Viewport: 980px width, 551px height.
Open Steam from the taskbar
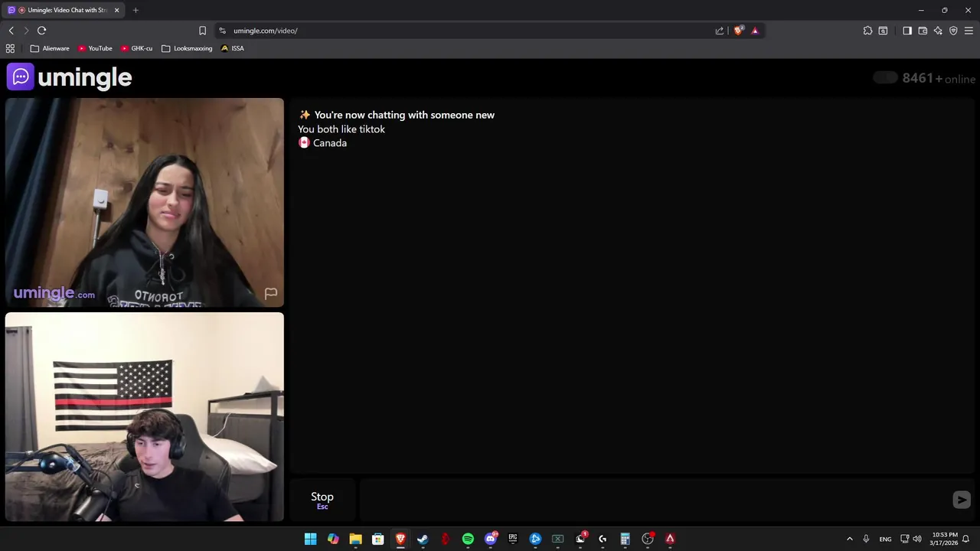click(423, 539)
